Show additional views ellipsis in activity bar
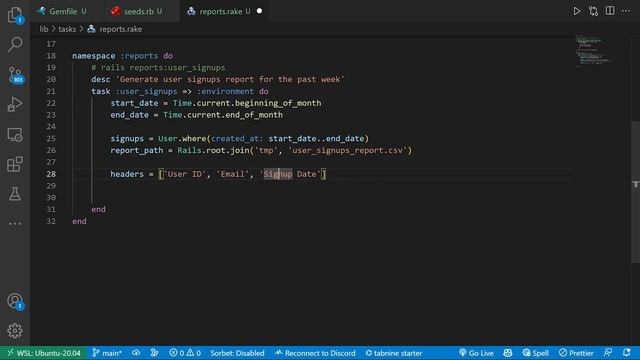640x360 pixels. 15,224
